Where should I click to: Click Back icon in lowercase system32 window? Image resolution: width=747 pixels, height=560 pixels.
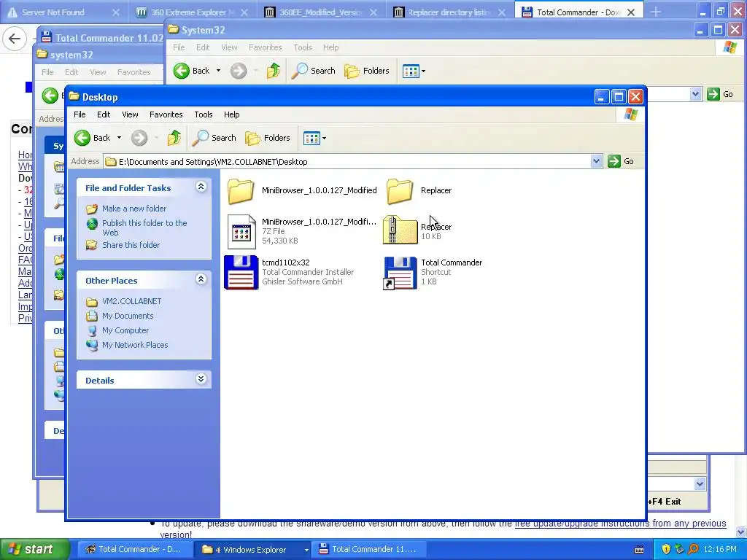[50, 96]
